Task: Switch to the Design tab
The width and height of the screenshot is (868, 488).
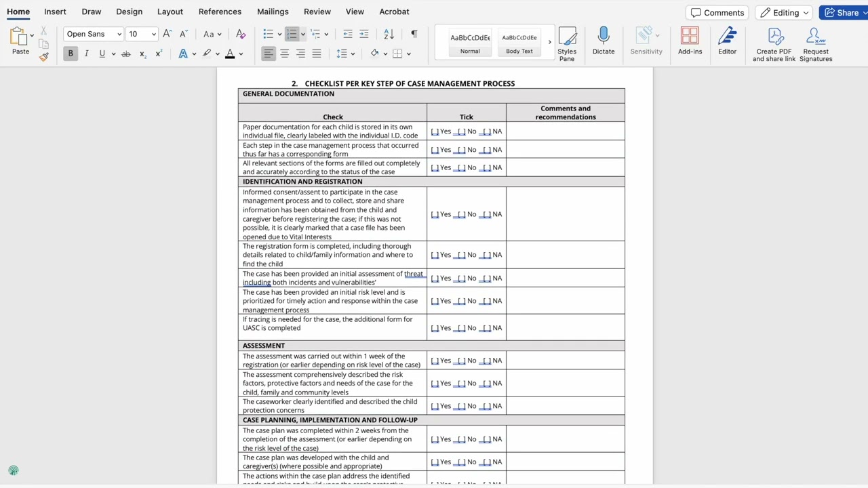Action: [x=129, y=12]
